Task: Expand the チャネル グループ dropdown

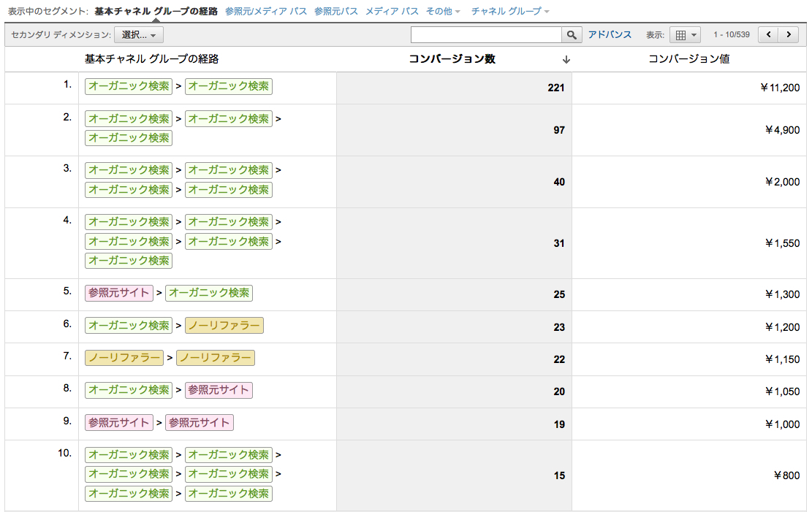Action: [x=510, y=11]
